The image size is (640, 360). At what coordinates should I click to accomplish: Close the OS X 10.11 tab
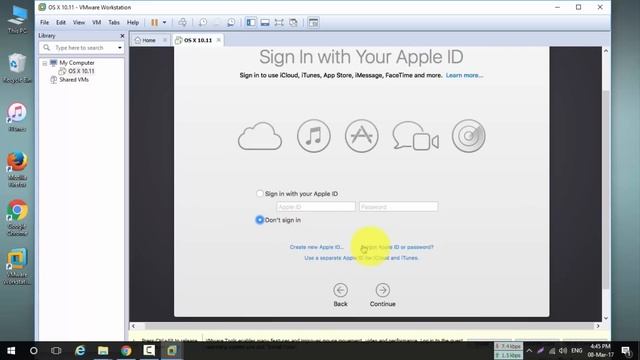219,40
